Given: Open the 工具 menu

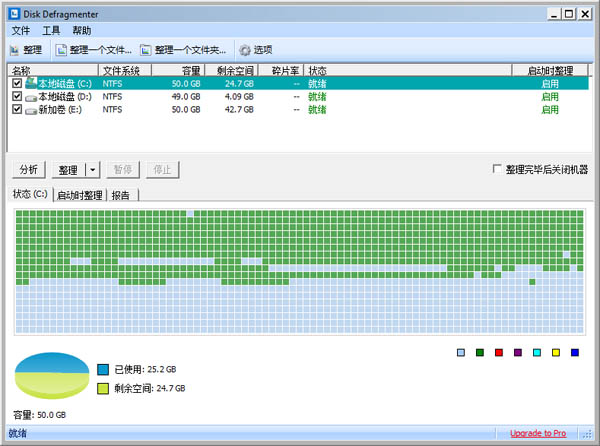Looking at the screenshot, I should pyautogui.click(x=51, y=31).
